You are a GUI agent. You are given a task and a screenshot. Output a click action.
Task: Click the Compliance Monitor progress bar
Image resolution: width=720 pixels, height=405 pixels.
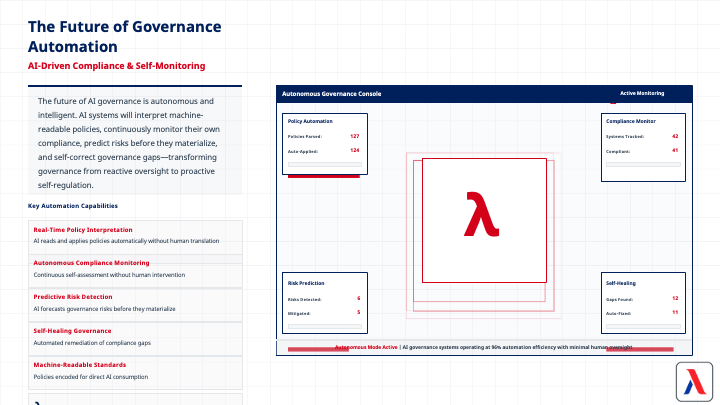[643, 164]
